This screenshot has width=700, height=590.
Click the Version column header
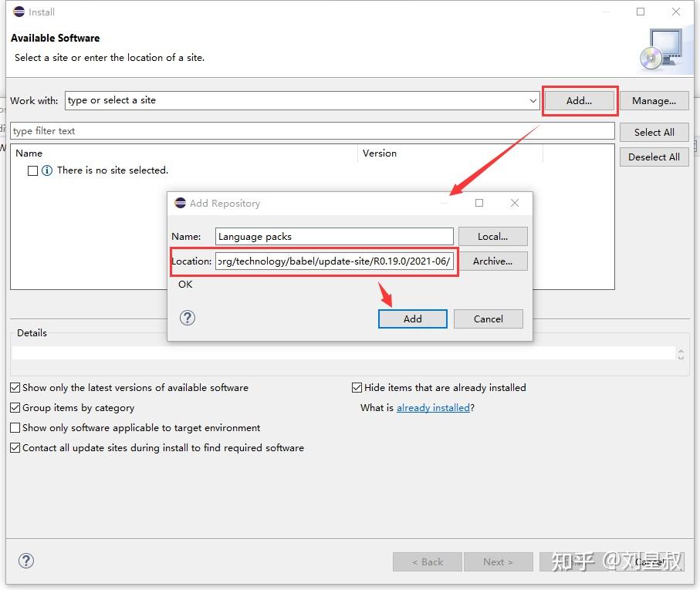[x=380, y=153]
